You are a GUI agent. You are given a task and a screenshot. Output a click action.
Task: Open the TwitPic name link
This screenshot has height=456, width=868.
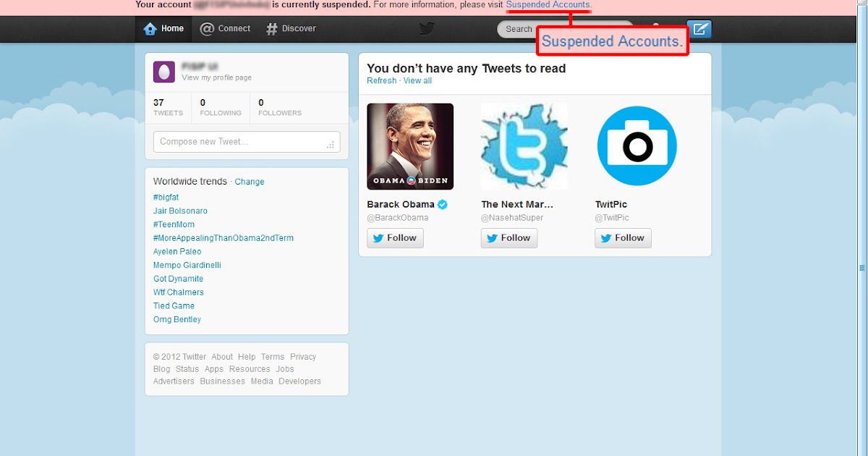tap(612, 204)
